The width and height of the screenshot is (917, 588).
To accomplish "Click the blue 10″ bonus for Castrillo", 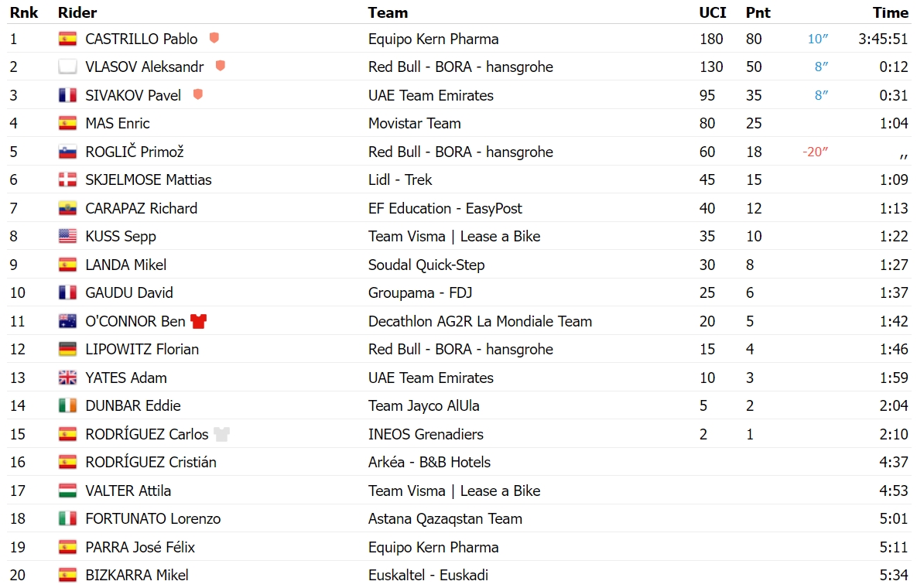I will click(x=818, y=39).
